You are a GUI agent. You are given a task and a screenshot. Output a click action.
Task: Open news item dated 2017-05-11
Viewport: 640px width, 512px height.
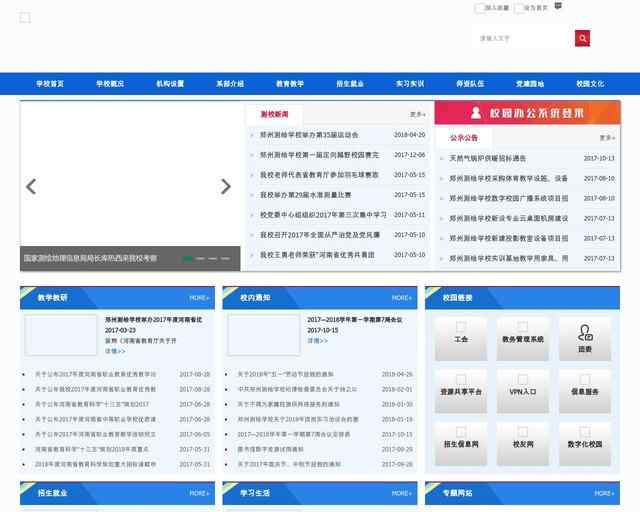pyautogui.click(x=323, y=215)
